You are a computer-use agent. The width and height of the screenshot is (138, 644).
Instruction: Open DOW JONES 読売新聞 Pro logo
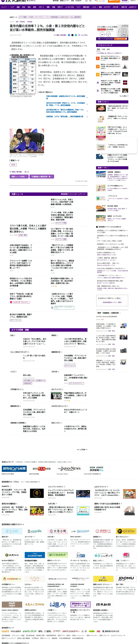[x=96, y=469]
